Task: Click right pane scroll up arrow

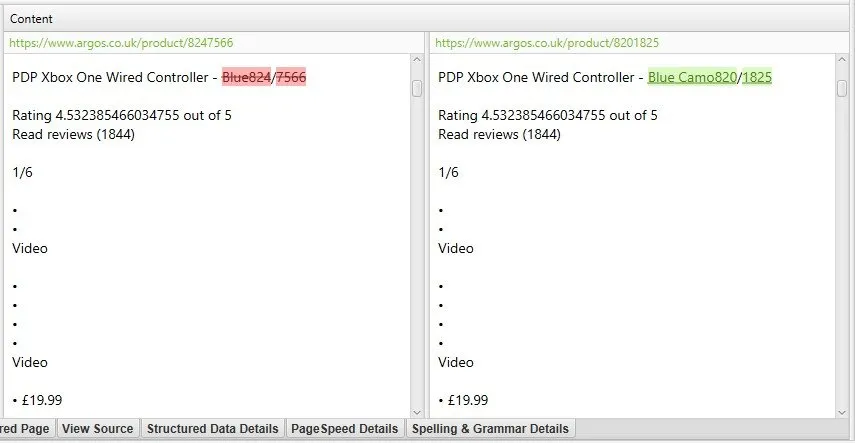Action: coord(842,59)
